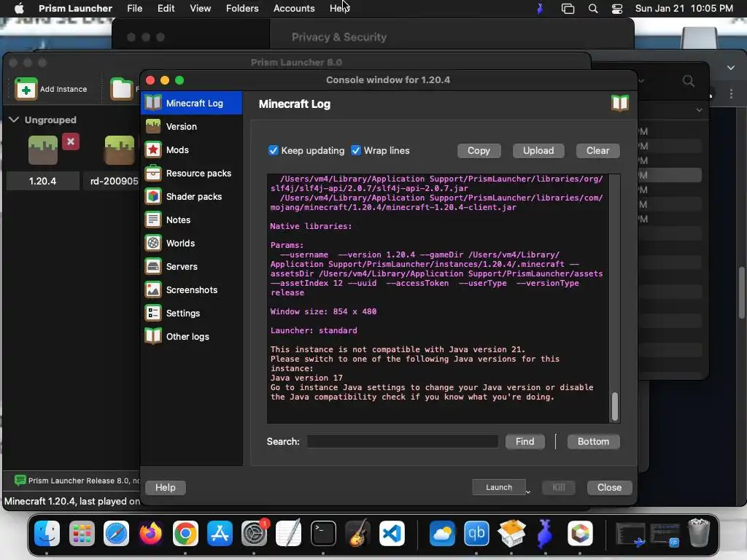Open the Apple menu
Viewport: 747px width, 560px height.
(x=19, y=8)
